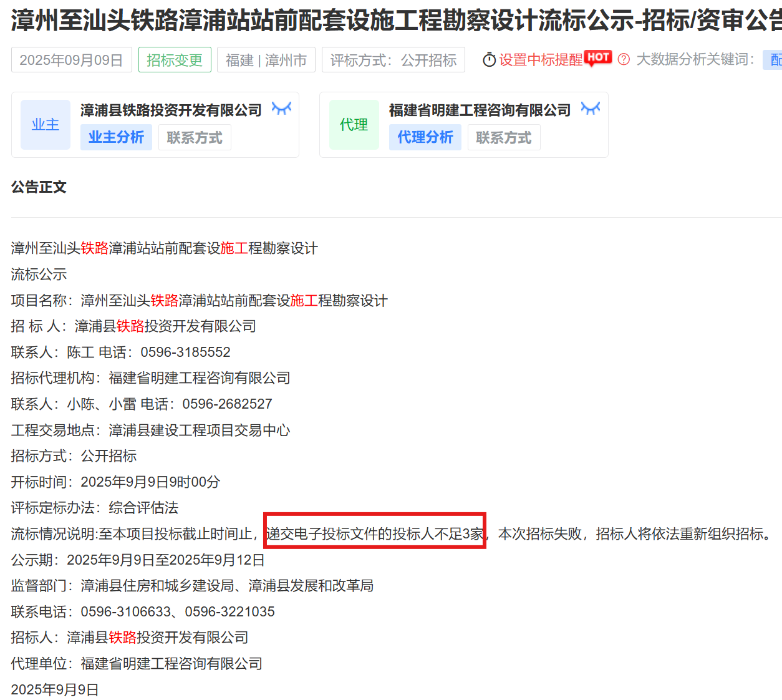
Task: Click the question mark help icon
Action: [624, 59]
